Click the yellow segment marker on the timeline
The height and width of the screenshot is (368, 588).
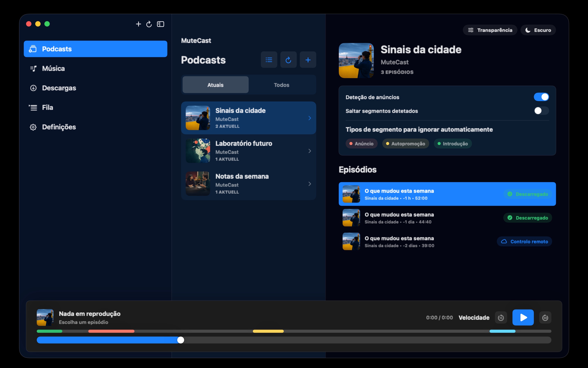click(x=268, y=331)
